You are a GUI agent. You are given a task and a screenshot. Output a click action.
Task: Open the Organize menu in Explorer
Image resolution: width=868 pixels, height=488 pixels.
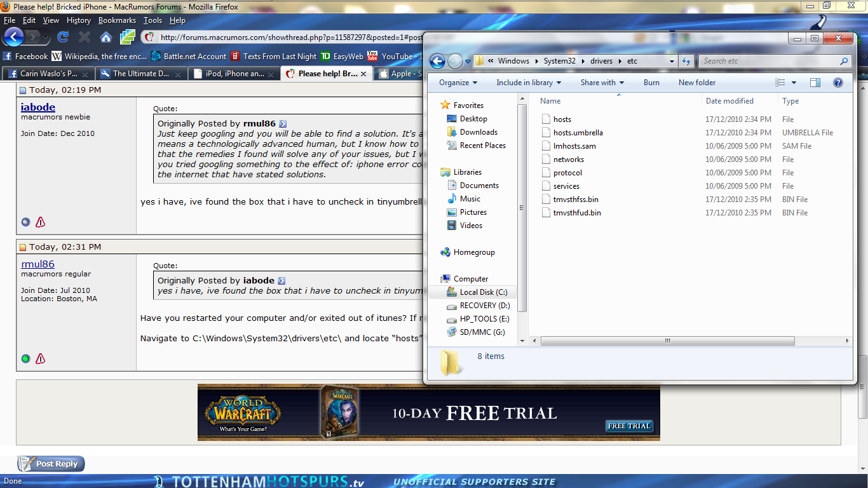coord(458,83)
